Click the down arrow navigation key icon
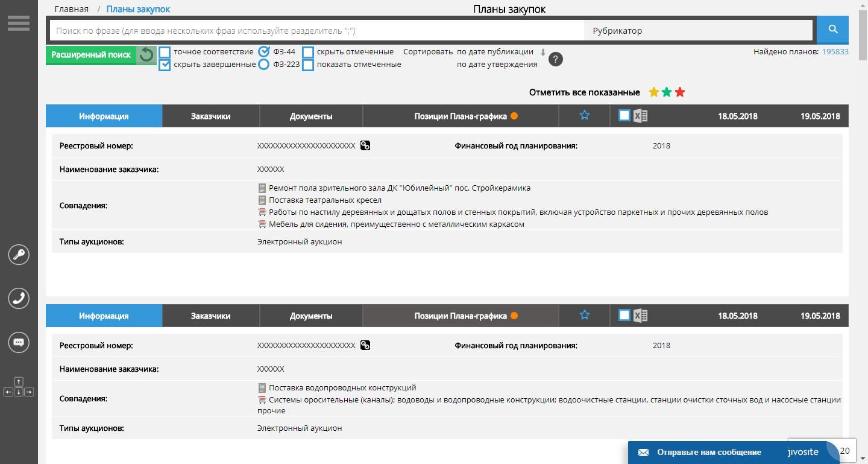Viewport: 868px width, 464px height. click(19, 392)
